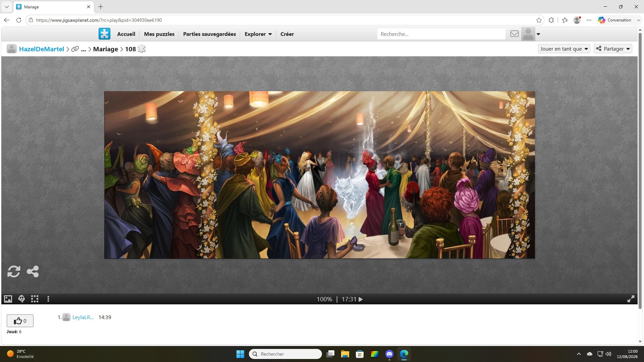Open the taskbar volume control
644x362 pixels.
pyautogui.click(x=608, y=354)
